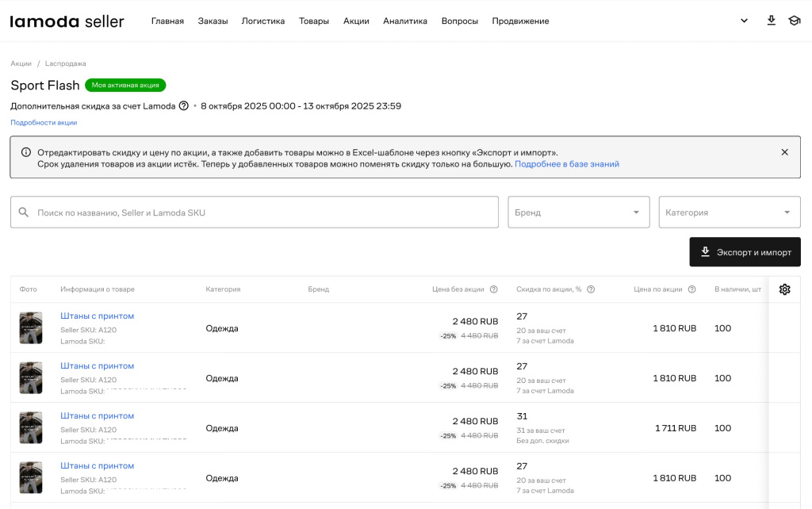The height and width of the screenshot is (509, 812).
Task: Go to the 'Аналитика' menu section
Action: 404,21
